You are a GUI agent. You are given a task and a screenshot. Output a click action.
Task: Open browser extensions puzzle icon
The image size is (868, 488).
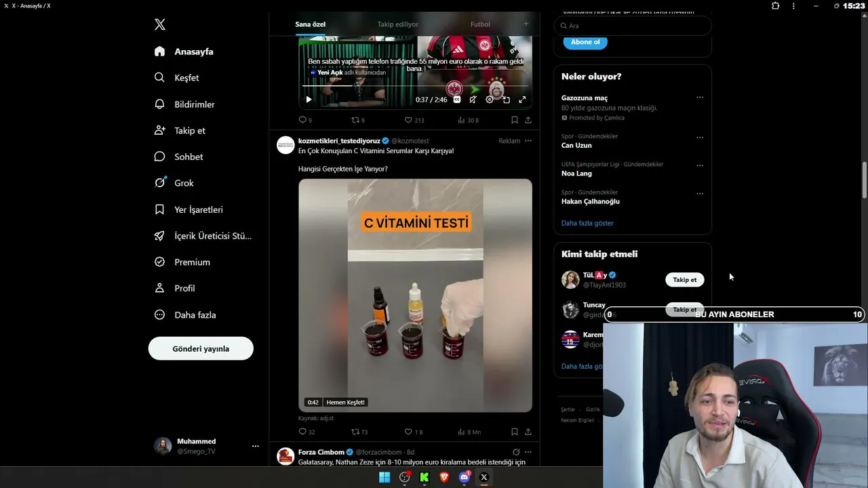[x=776, y=5]
